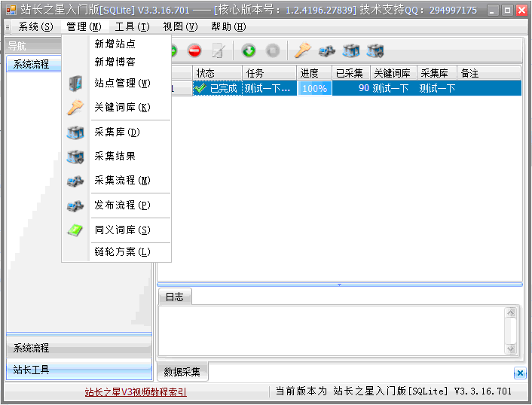Click the green start download arrow icon
The width and height of the screenshot is (532, 405).
[249, 51]
